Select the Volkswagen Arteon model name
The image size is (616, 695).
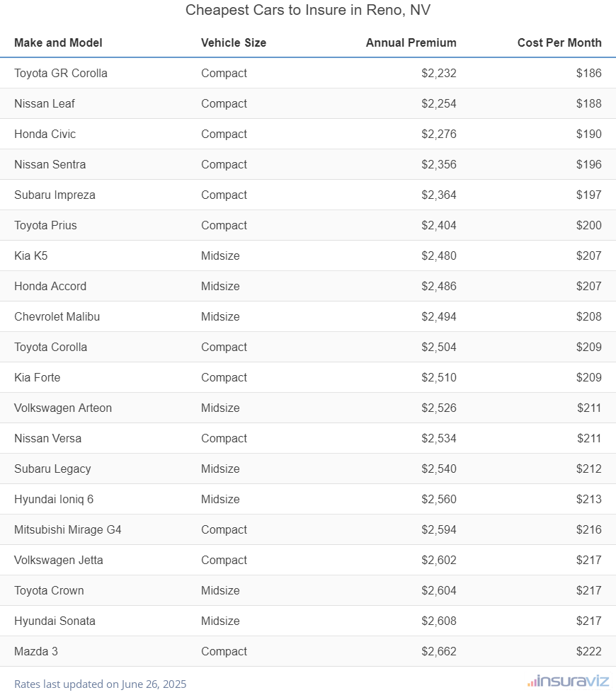(63, 408)
